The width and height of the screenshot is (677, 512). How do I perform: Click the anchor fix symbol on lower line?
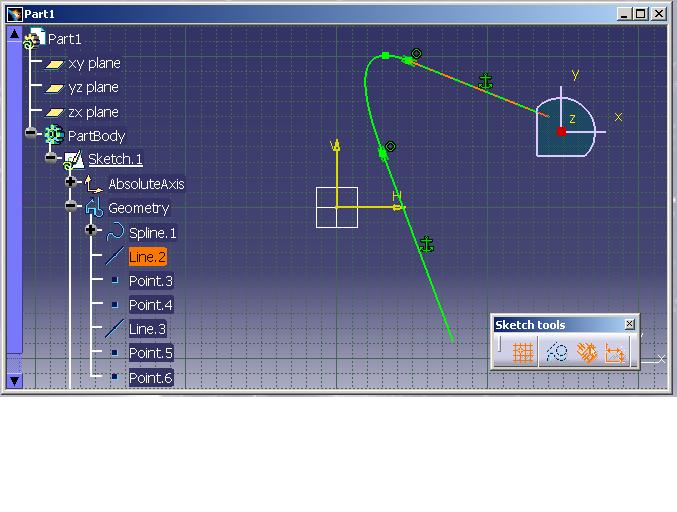tap(427, 244)
